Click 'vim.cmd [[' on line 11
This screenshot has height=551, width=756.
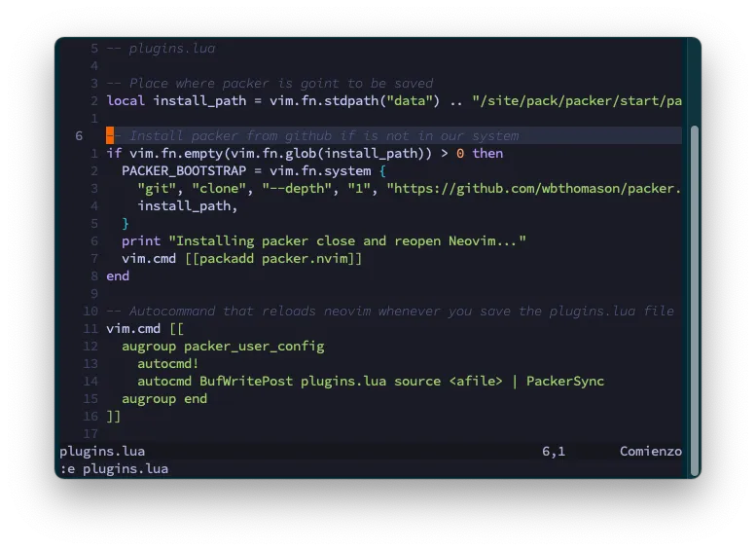pyautogui.click(x=145, y=329)
